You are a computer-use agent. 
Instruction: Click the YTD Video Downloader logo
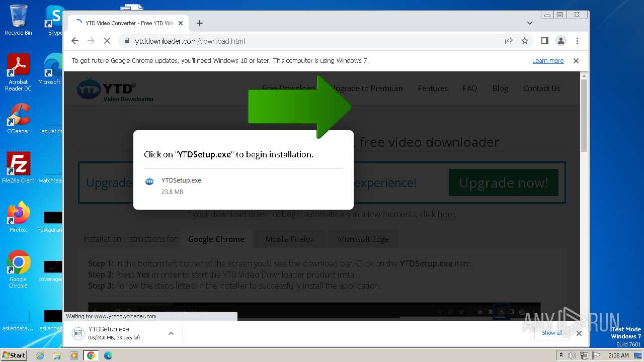(x=115, y=89)
